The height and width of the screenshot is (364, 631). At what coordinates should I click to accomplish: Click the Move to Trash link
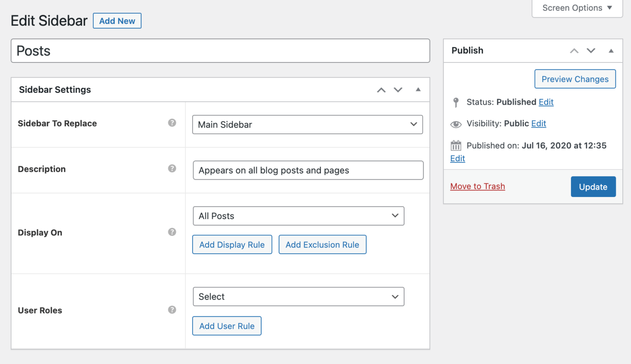coord(477,186)
